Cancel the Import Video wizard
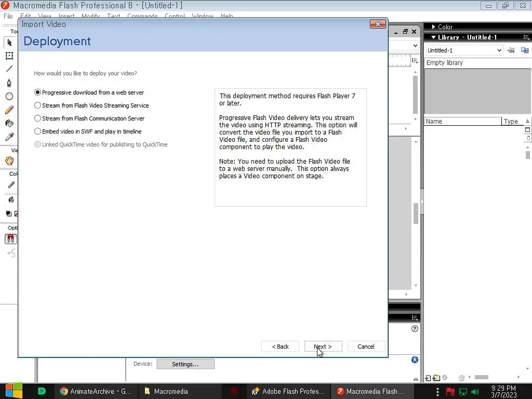The width and height of the screenshot is (532, 399). (x=366, y=347)
